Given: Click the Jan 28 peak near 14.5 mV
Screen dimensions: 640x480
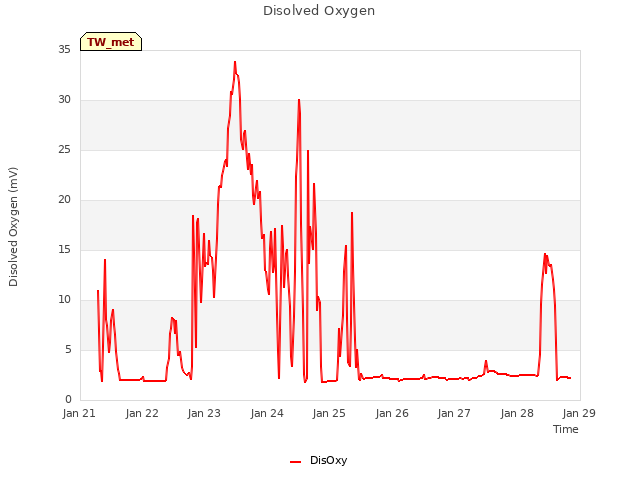Looking at the screenshot, I should click(545, 254).
